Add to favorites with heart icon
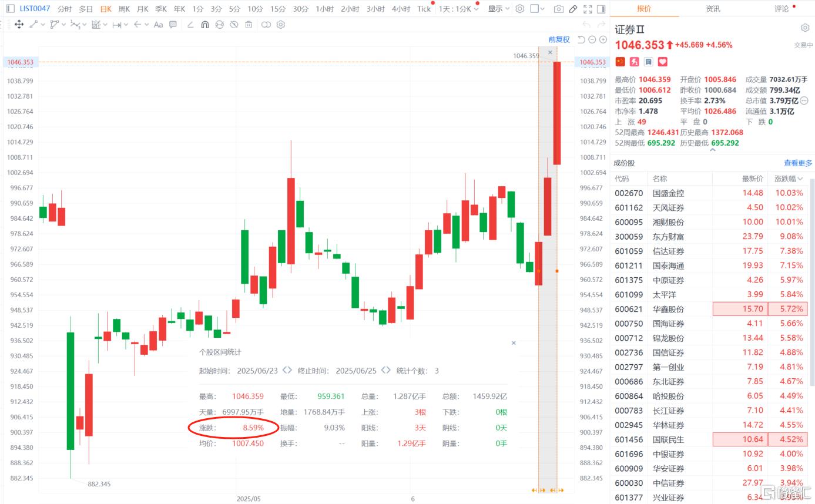 [x=662, y=62]
